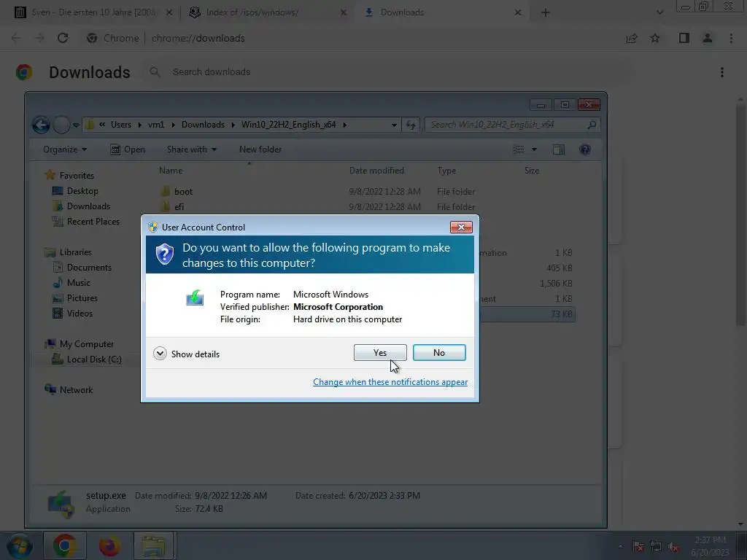
Task: Select Libraries in navigation pane
Action: coord(68,252)
